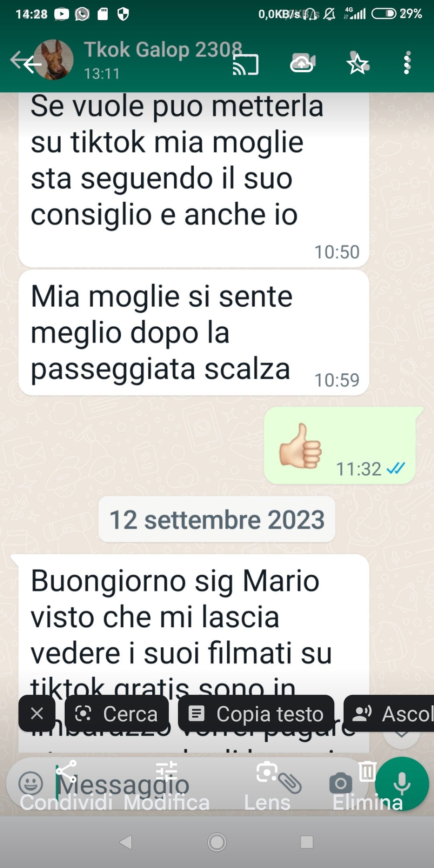The width and height of the screenshot is (434, 868).
Task: Dismiss the text actions with X
Action: tap(37, 713)
